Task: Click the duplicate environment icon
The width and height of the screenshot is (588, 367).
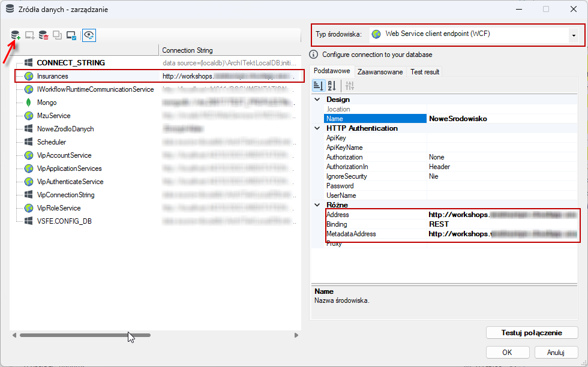Action: [x=57, y=35]
